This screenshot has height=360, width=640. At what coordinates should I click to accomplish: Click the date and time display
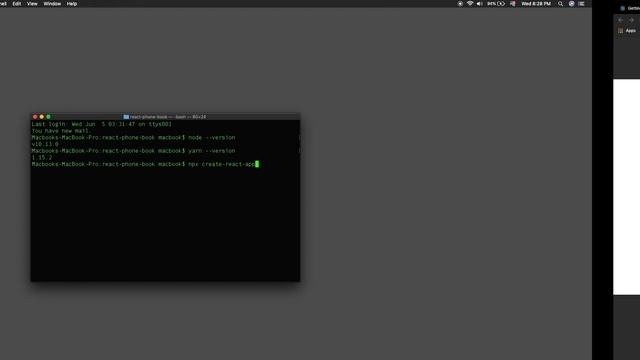pyautogui.click(x=536, y=4)
